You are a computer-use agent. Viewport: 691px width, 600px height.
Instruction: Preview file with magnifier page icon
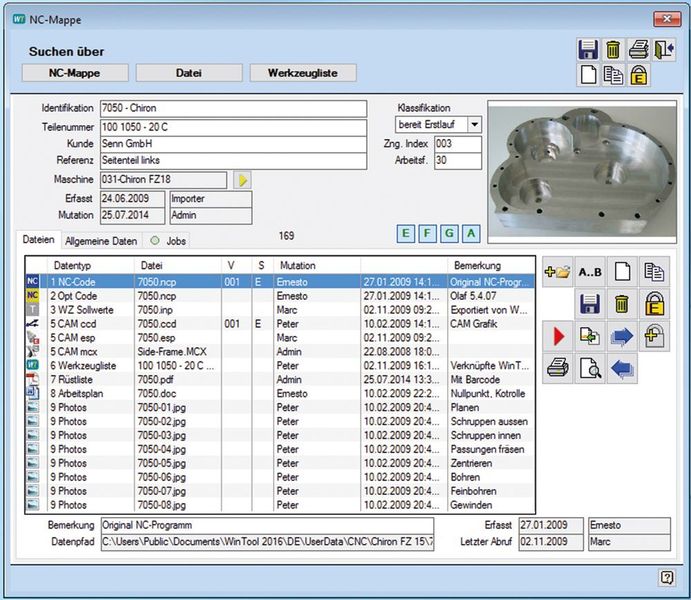pos(590,368)
